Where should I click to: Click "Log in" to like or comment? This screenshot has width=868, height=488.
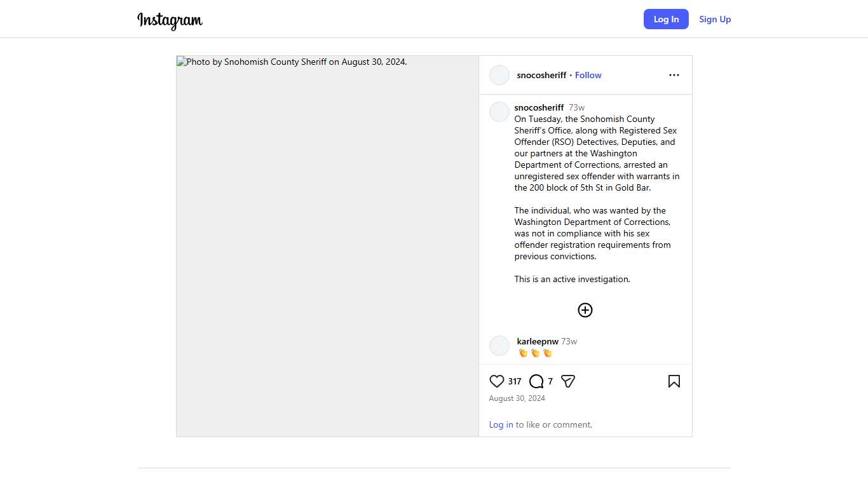501,424
